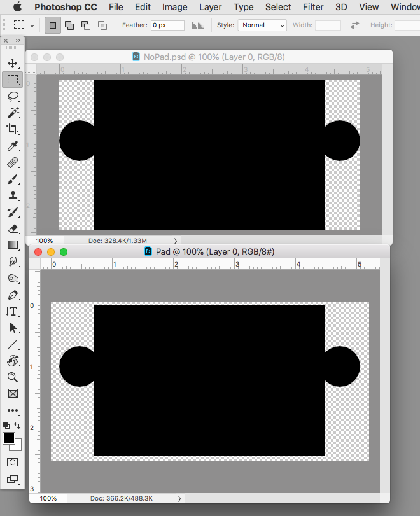Image resolution: width=420 pixels, height=516 pixels.
Task: Open the View menu
Action: (x=368, y=7)
